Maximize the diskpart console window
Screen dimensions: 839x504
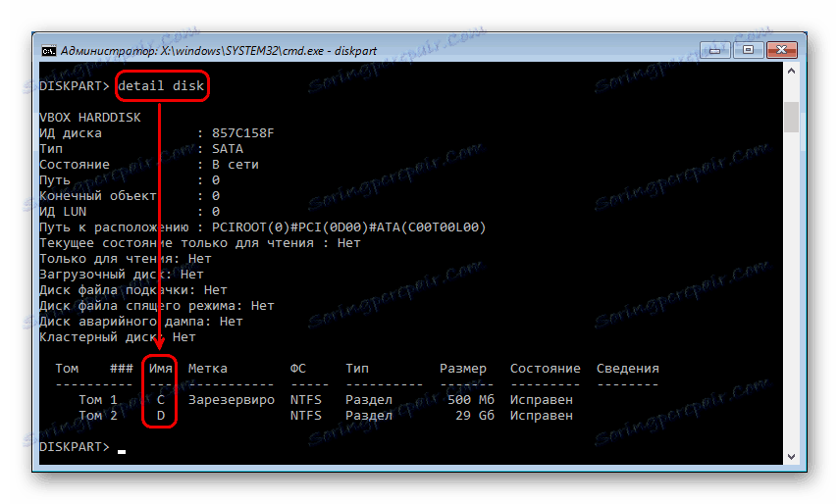pos(748,50)
